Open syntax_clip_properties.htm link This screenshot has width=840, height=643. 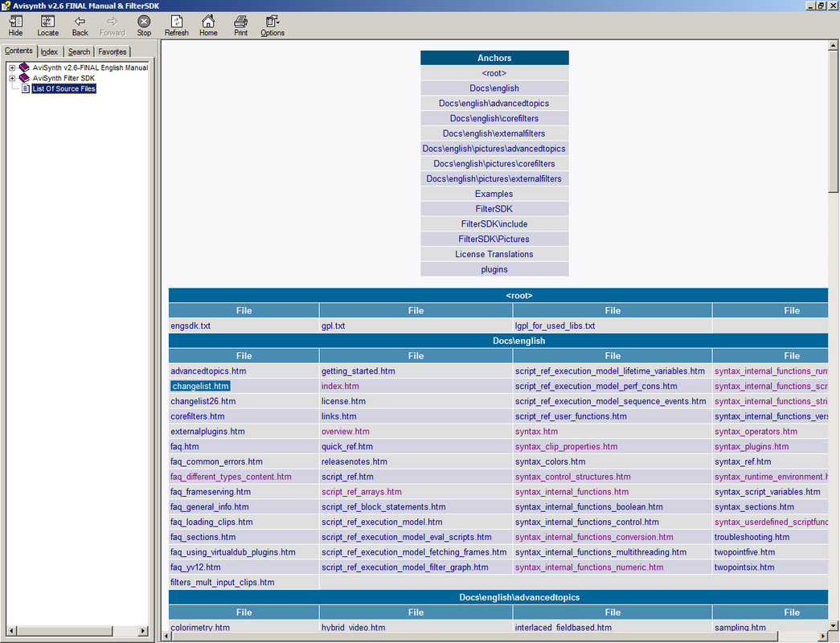click(x=566, y=446)
